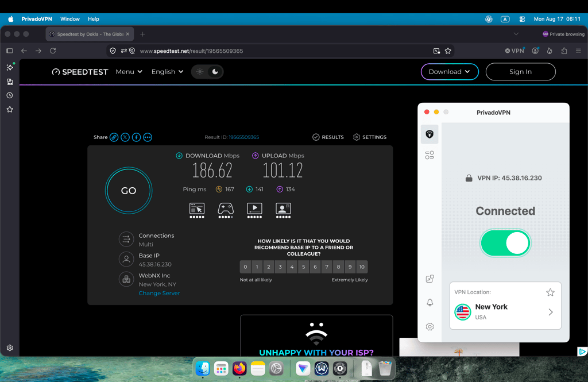588x382 pixels.
Task: Close the Speedtest by Ookla tab
Action: click(x=127, y=34)
